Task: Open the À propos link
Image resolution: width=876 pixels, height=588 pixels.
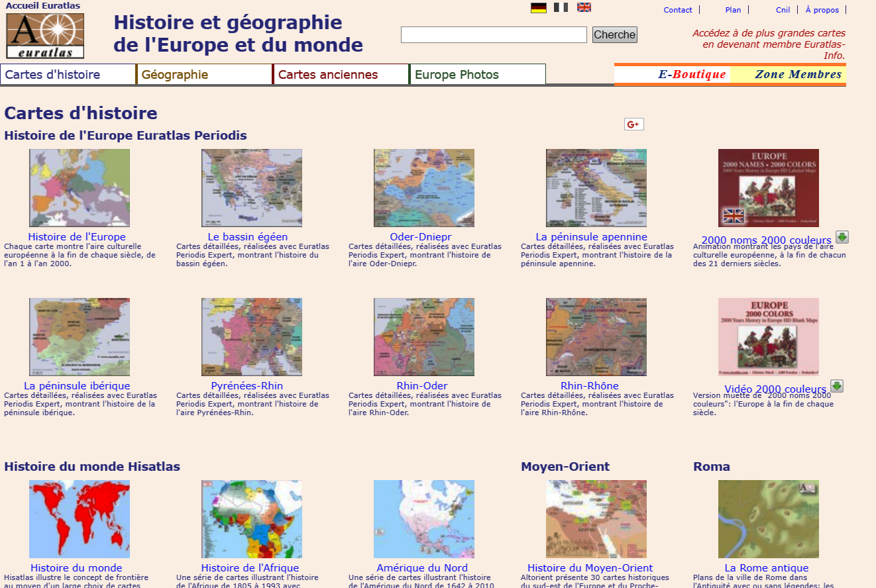Action: pos(822,10)
